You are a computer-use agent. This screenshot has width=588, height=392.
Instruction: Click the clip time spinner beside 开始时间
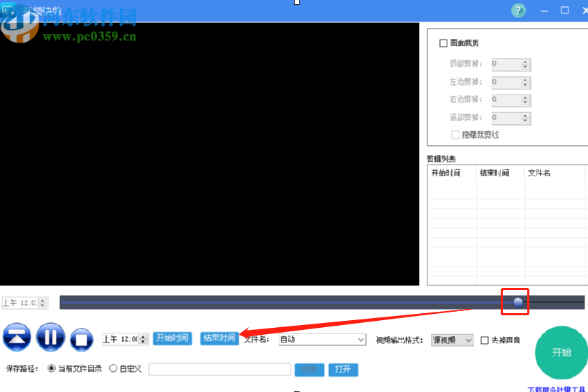click(143, 339)
